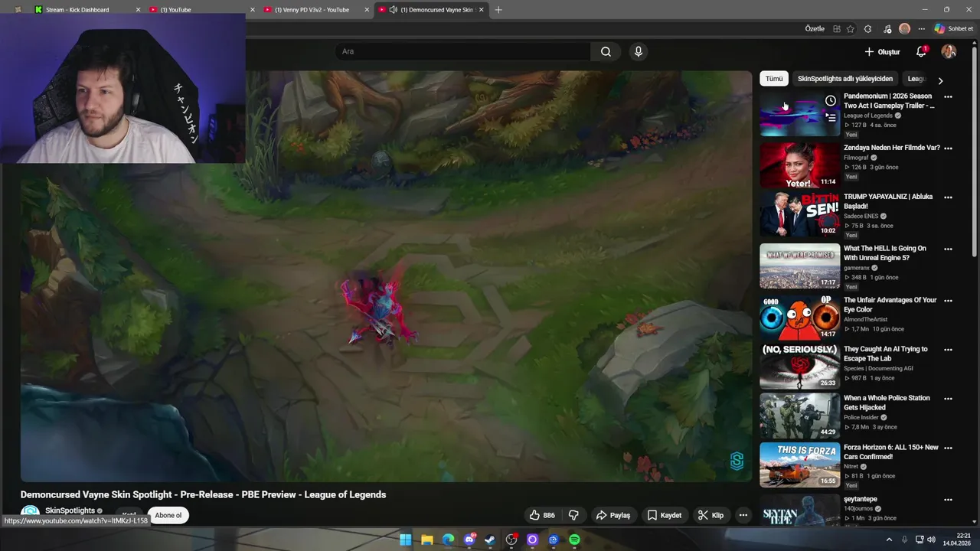Open They Caught An AI video title
This screenshot has width=980, height=551.
[886, 354]
